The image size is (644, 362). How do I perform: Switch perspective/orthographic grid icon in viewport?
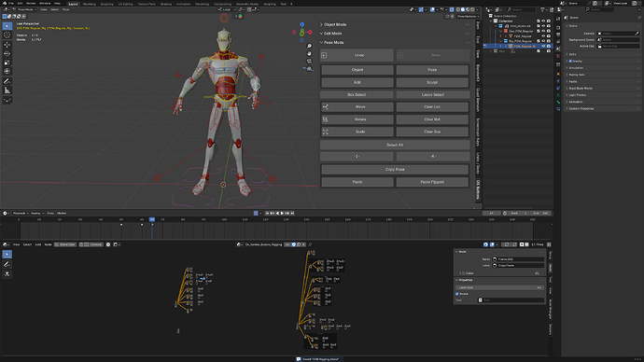tap(309, 68)
